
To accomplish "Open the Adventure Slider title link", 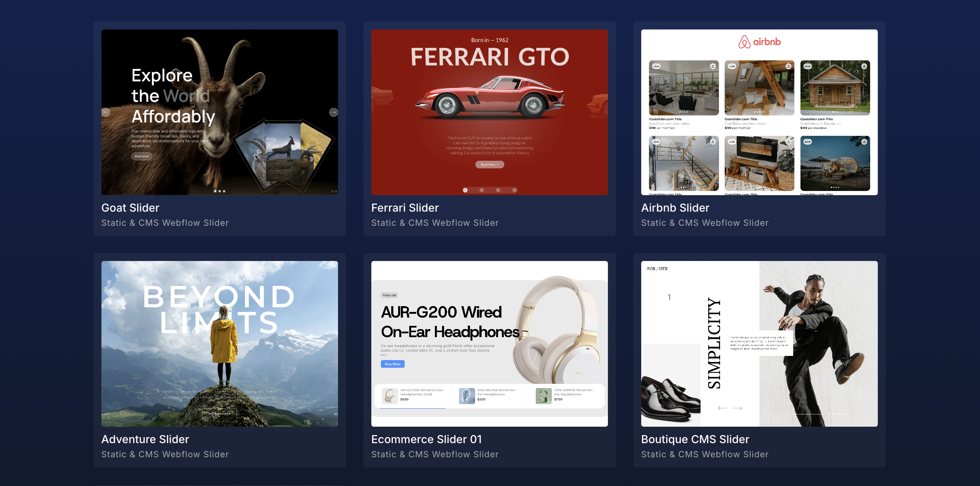I will (145, 439).
